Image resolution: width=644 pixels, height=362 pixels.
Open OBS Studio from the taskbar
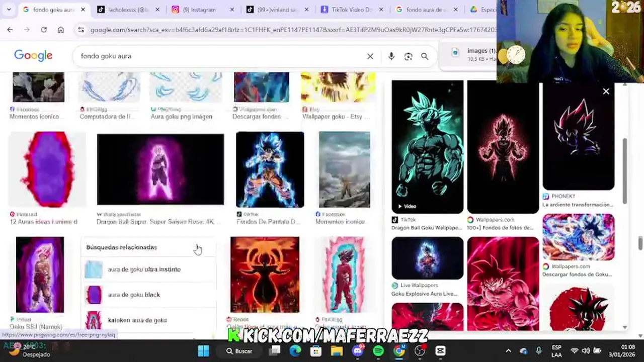pyautogui.click(x=420, y=351)
